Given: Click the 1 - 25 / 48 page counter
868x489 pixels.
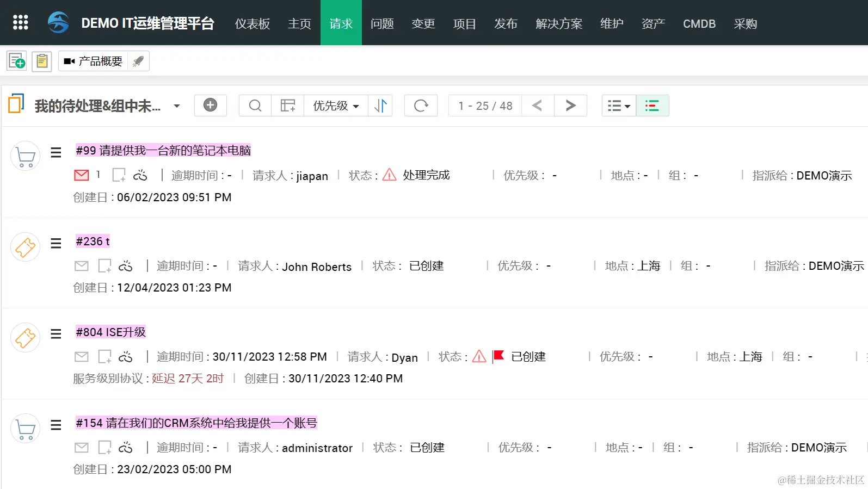Looking at the screenshot, I should coord(485,106).
